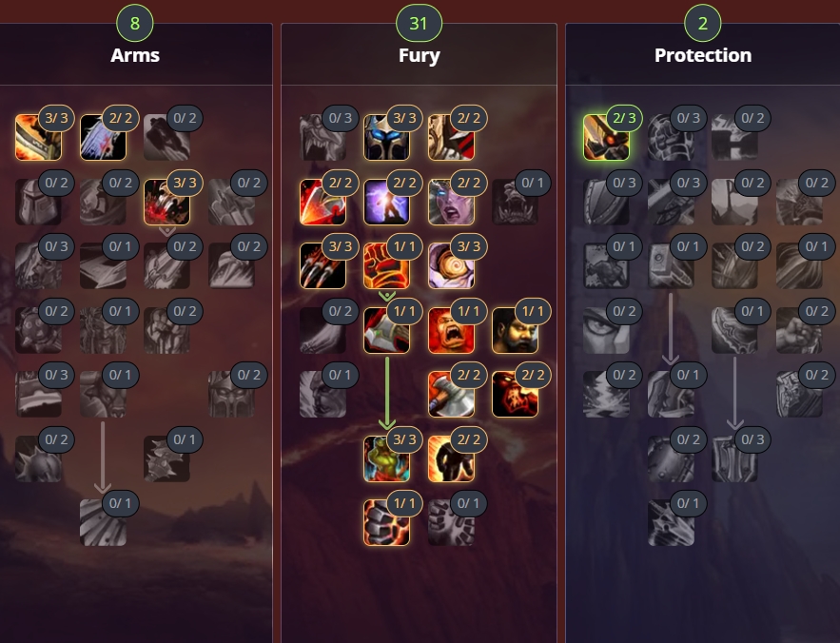Click the 31 points counter above Fury
This screenshot has width=840, height=643.
(419, 23)
